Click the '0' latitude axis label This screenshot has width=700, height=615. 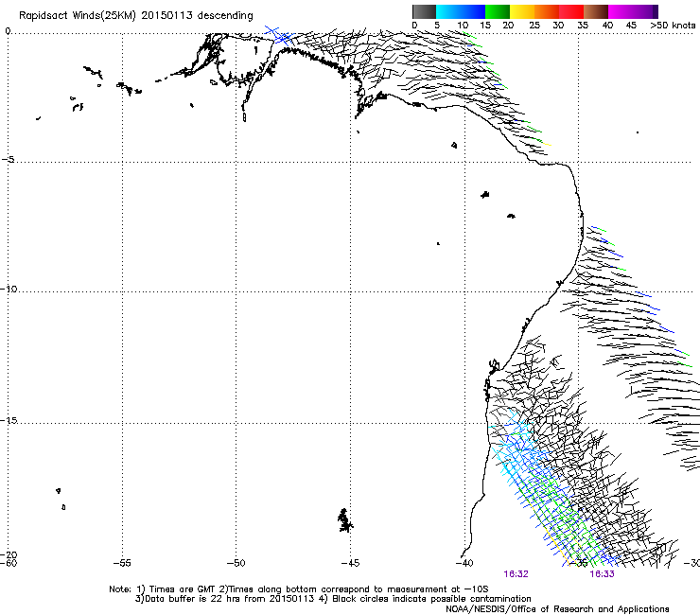tap(8, 31)
